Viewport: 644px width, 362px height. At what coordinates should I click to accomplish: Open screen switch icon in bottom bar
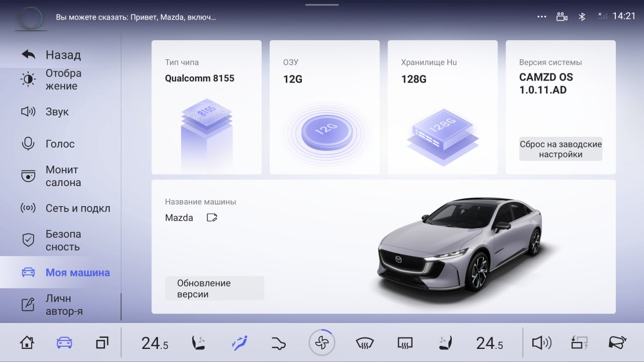(x=580, y=343)
